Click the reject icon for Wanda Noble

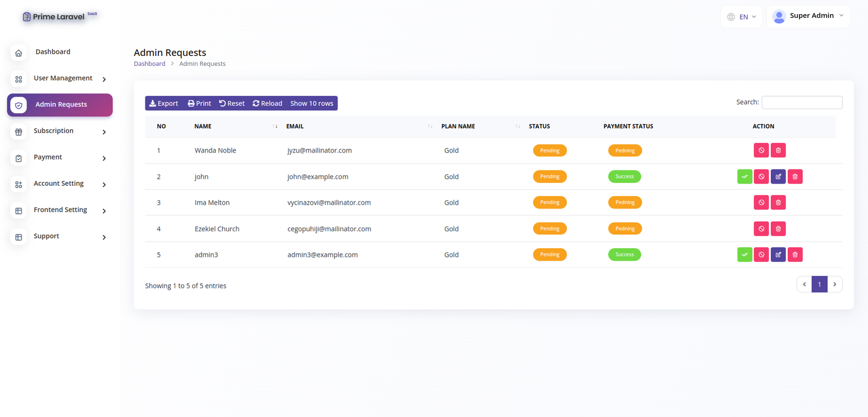pyautogui.click(x=761, y=150)
